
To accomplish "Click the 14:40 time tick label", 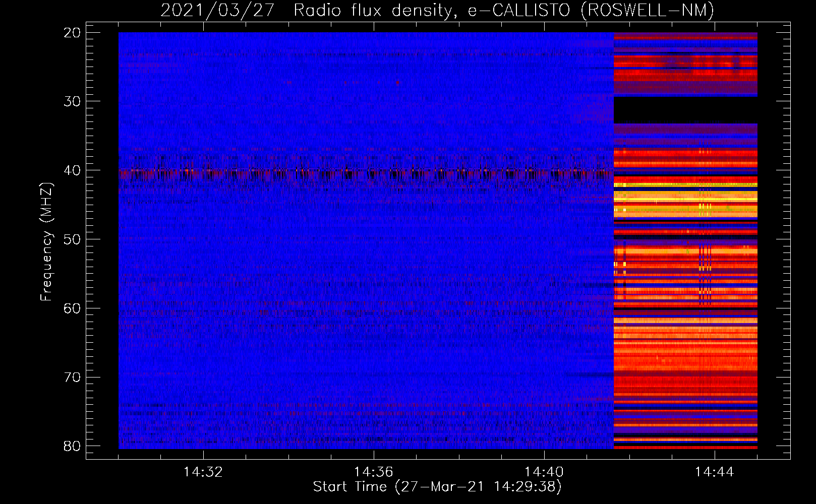I will (544, 472).
